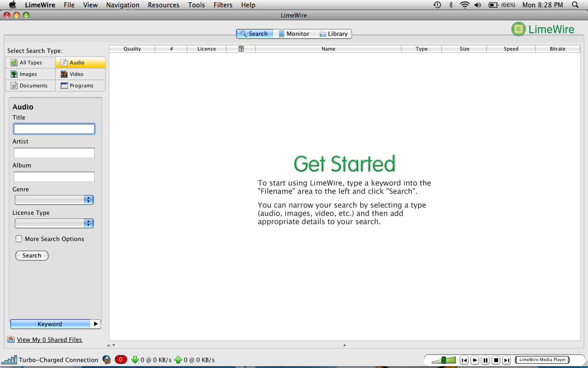Enable More Search Options checkbox

(x=19, y=239)
